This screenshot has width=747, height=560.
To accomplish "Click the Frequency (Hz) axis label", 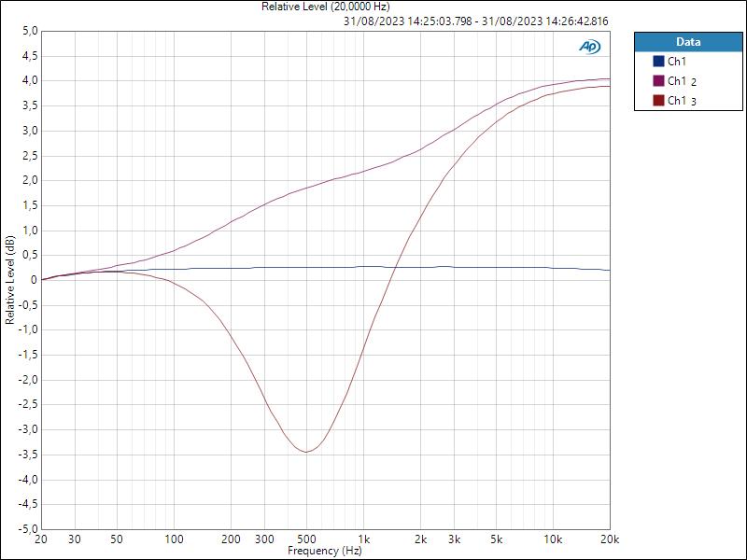I will [x=324, y=550].
